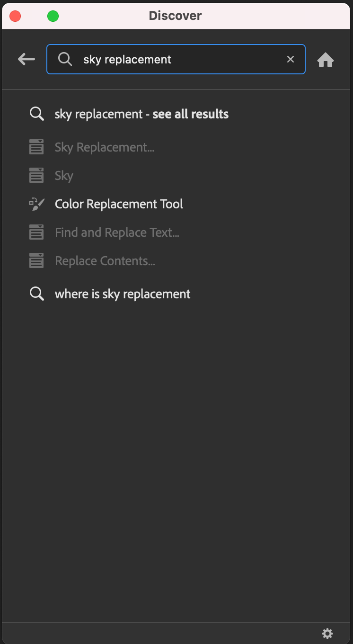This screenshot has height=644, width=353.
Task: Click search icon beside 'where is sky replacement'
Action: (x=36, y=294)
